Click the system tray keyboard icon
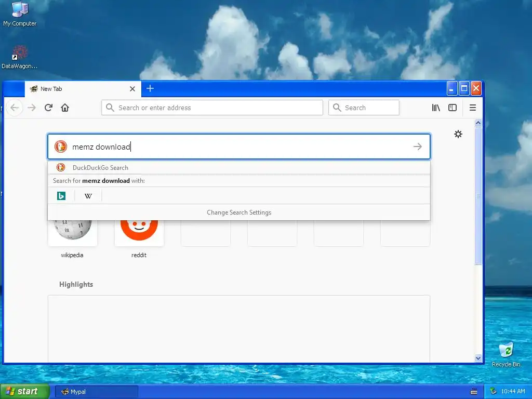Viewport: 532px width, 399px height. tap(474, 392)
